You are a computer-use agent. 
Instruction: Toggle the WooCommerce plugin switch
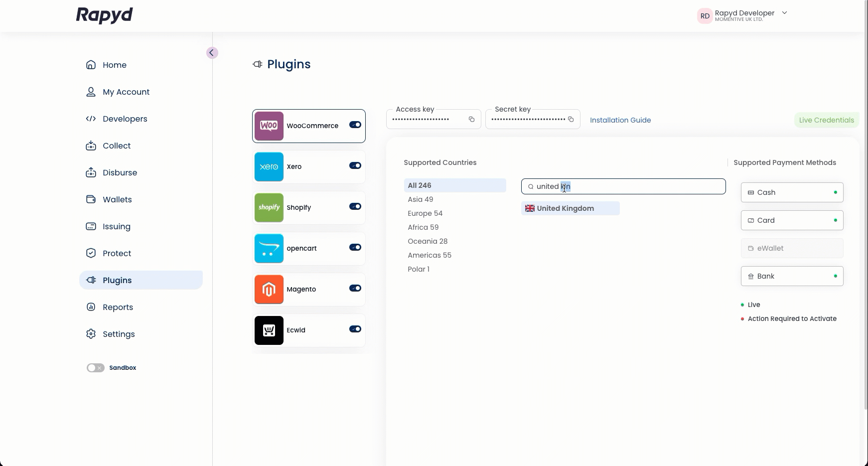(x=355, y=125)
